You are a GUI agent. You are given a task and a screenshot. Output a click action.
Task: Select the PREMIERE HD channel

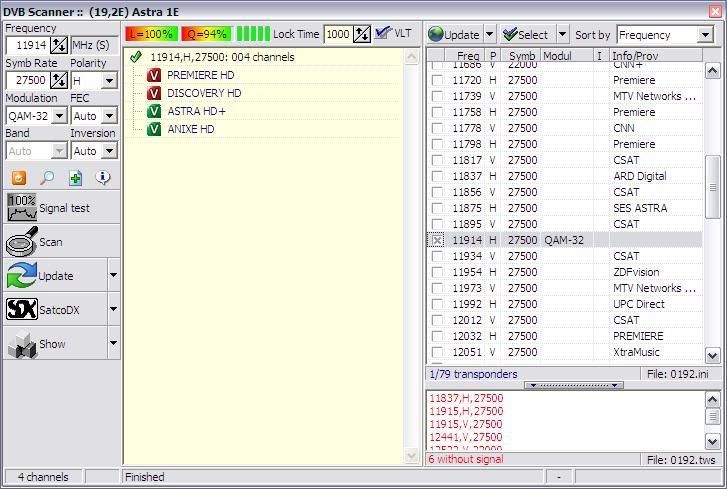[200, 75]
